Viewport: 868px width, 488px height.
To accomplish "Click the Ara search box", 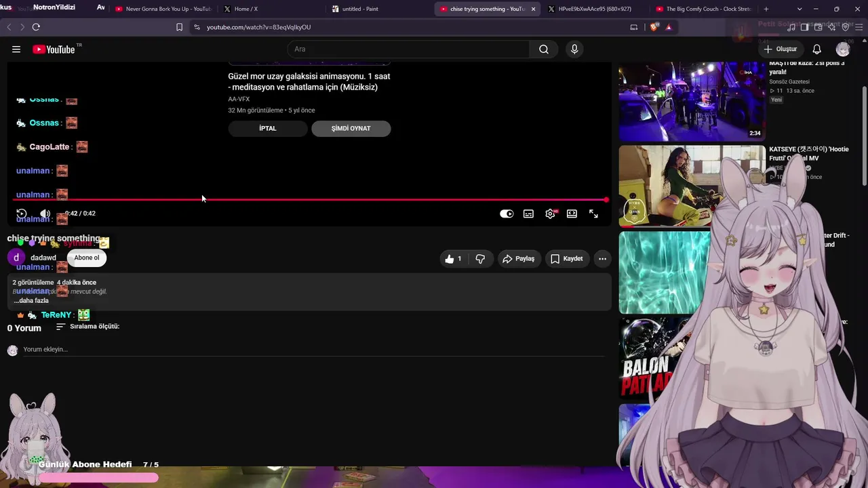I will click(x=408, y=49).
